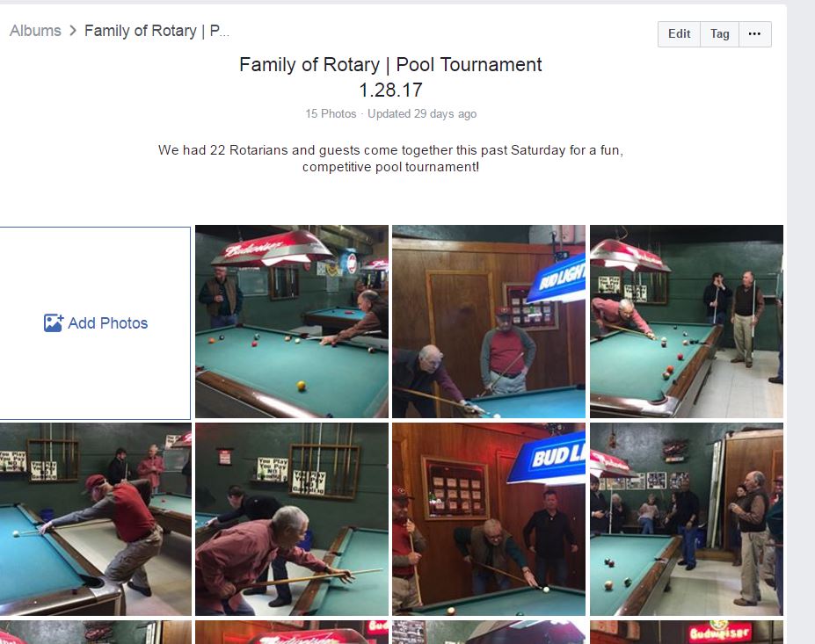Click the album title Family of Rotary Pool Tournament
The image size is (815, 644).
coord(390,76)
